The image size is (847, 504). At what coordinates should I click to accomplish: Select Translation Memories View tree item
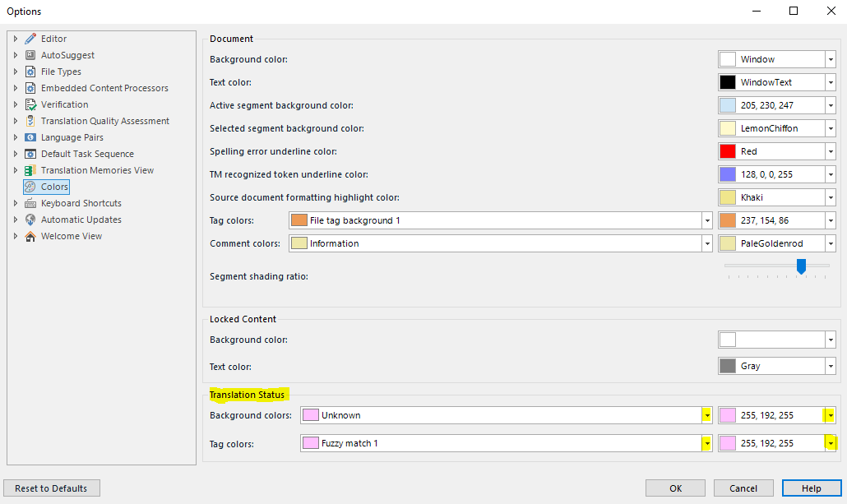97,170
